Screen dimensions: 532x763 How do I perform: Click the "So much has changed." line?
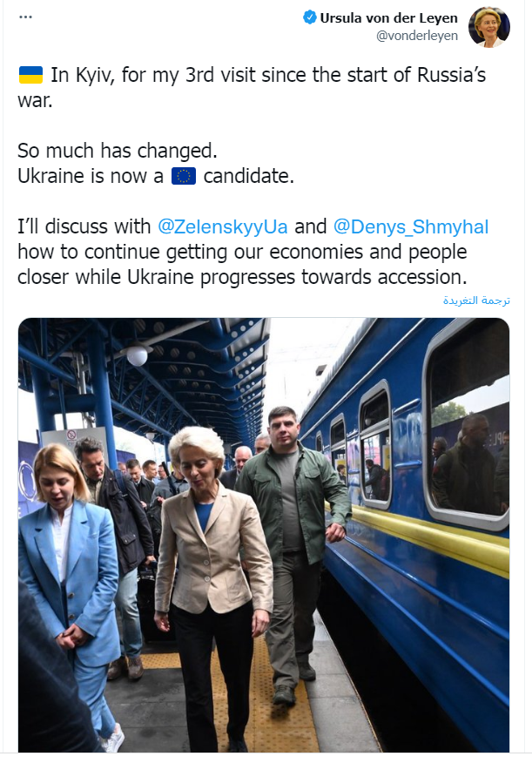118,152
